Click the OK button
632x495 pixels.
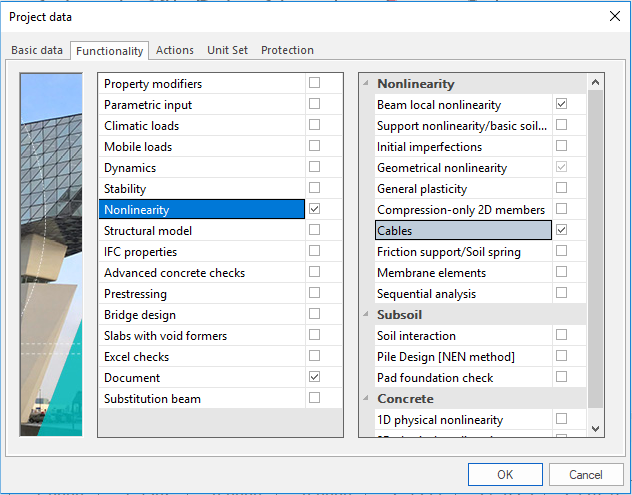click(x=505, y=474)
